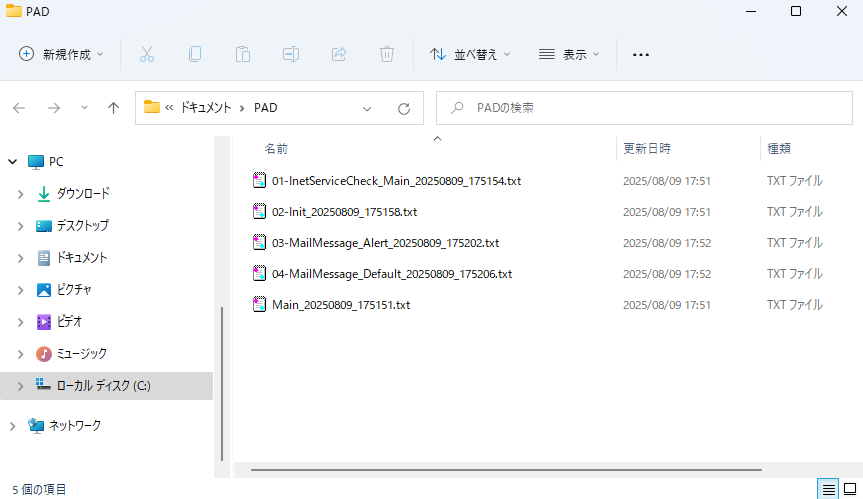Screen dimensions: 863x499
Task: Select file 04-MailMessage_Default_20250809_175206.txt
Action: pos(392,273)
